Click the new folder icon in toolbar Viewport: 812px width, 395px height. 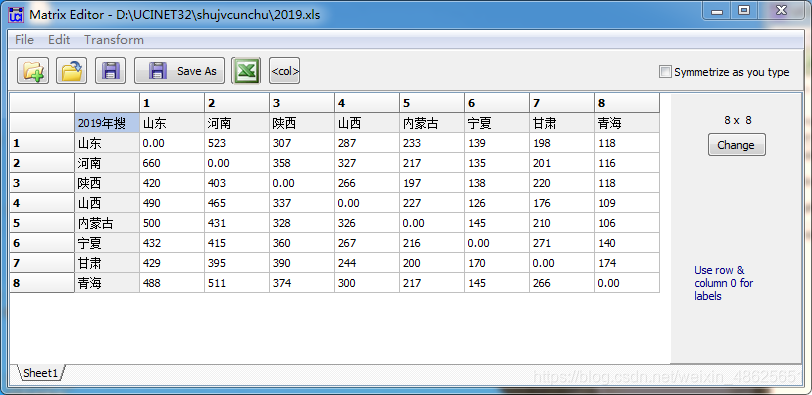33,71
